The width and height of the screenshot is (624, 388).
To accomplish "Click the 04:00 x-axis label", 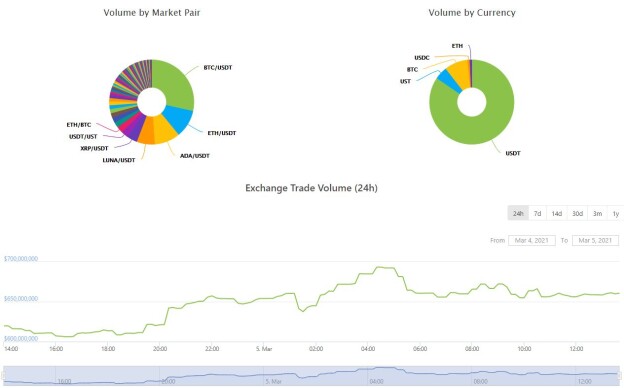I will [x=368, y=349].
